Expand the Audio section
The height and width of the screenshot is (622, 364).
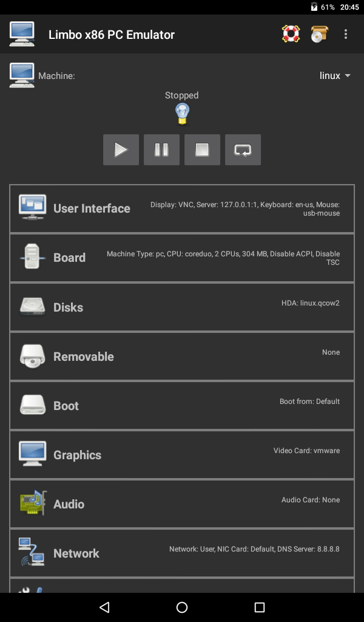182,504
